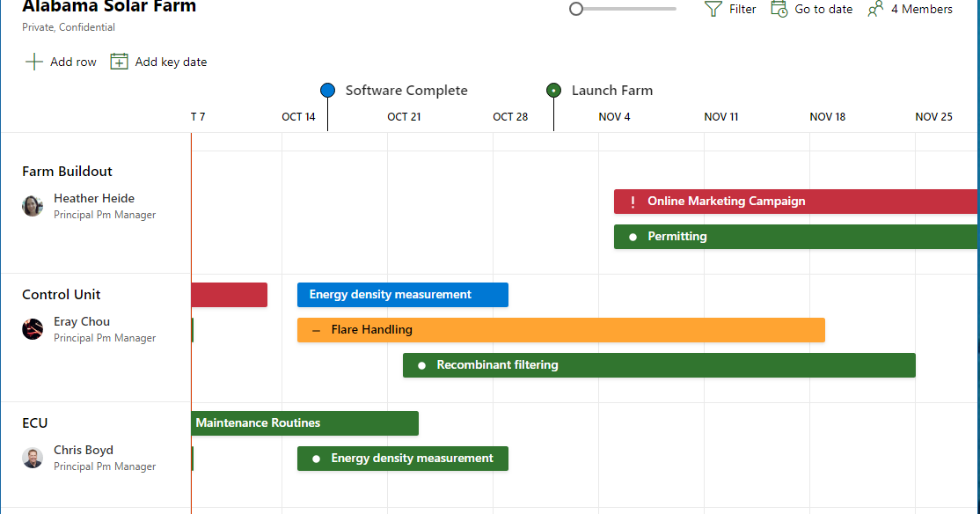Click the warning icon on Online Marketing Campaign
980x514 pixels.
pos(633,202)
